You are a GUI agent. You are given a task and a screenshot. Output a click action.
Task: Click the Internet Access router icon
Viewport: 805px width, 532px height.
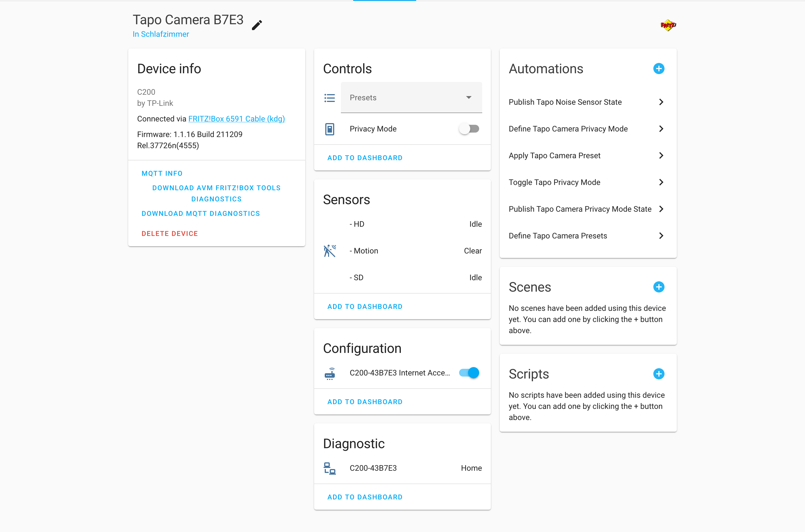pos(329,373)
